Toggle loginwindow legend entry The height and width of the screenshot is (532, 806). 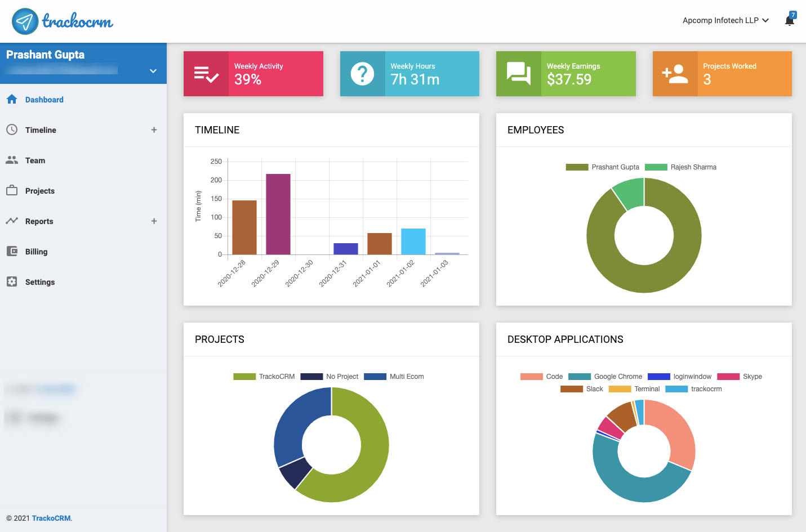tap(679, 377)
